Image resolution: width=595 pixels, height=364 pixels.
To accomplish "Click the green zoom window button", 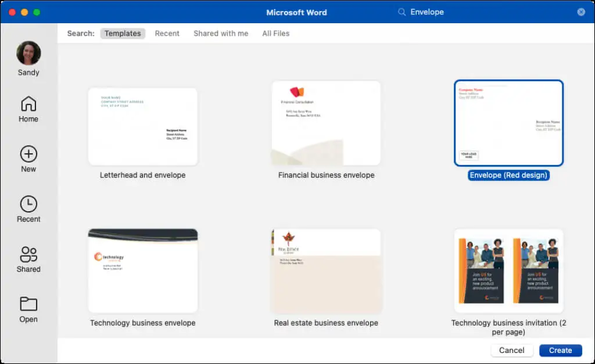I will pyautogui.click(x=37, y=12).
